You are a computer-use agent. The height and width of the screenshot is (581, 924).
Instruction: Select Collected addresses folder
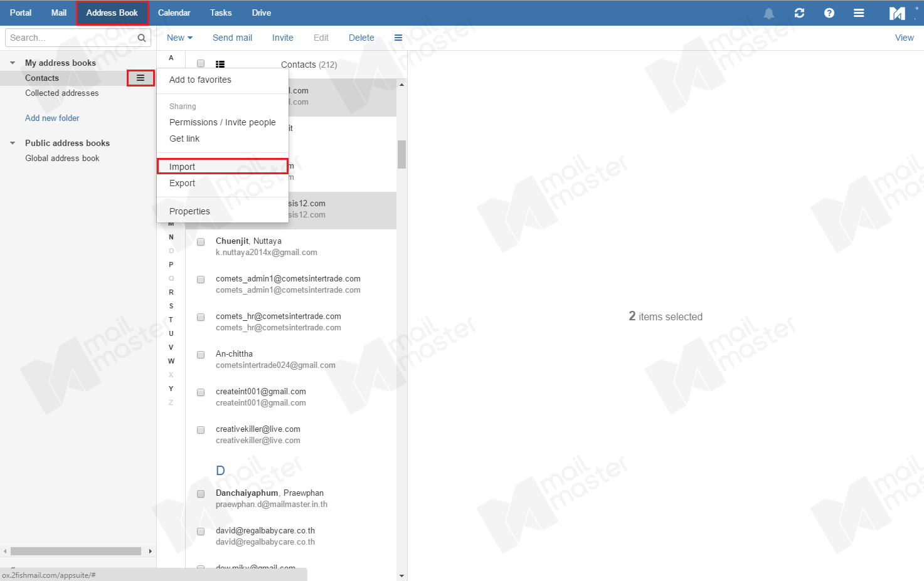pyautogui.click(x=62, y=93)
